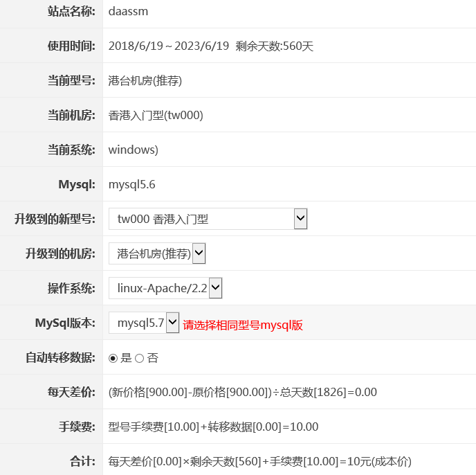This screenshot has height=475, width=476.
Task: Open the 升级到的新型号 dropdown
Action: (208, 219)
